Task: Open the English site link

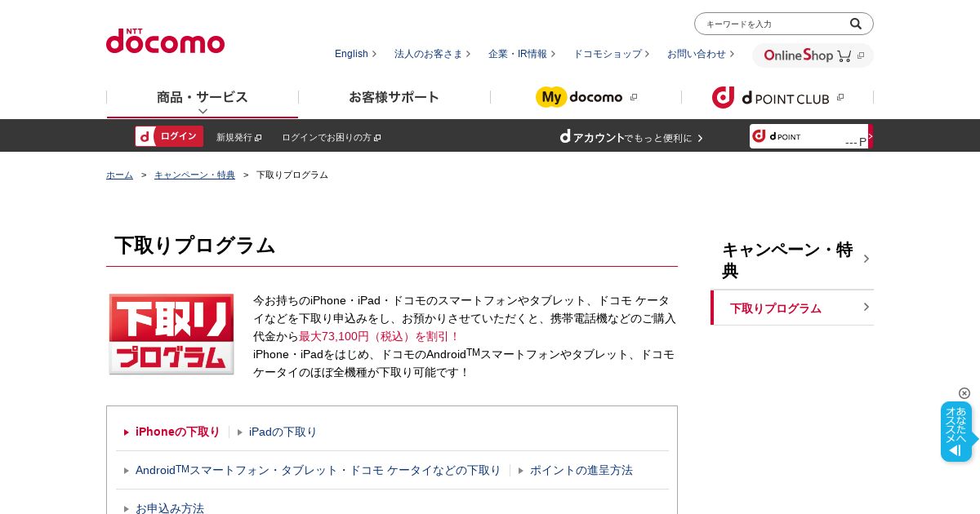Action: coord(355,54)
